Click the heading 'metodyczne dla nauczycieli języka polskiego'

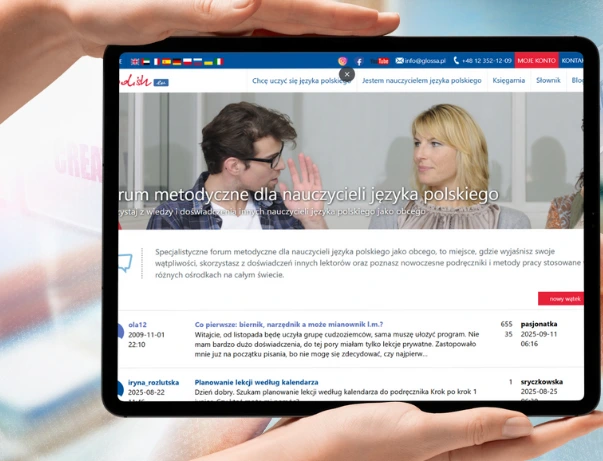pyautogui.click(x=326, y=195)
